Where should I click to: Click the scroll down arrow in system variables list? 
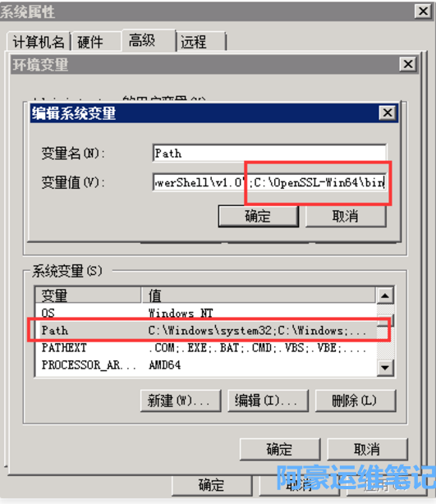(x=385, y=367)
